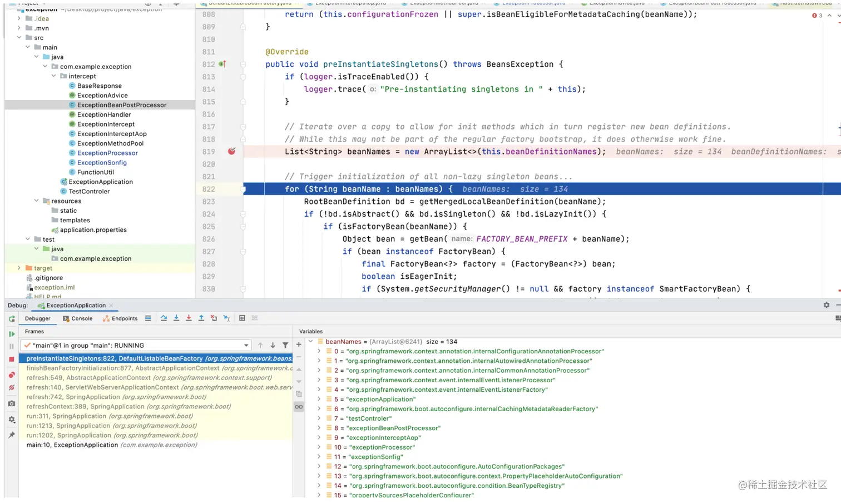Rerun ExceptionApplication with the rerun icon
841x504 pixels.
click(12, 319)
